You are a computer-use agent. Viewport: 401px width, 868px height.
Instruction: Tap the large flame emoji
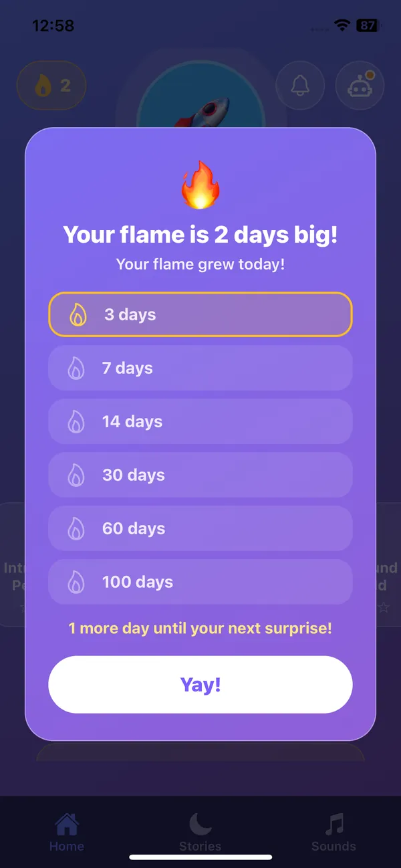click(x=200, y=188)
